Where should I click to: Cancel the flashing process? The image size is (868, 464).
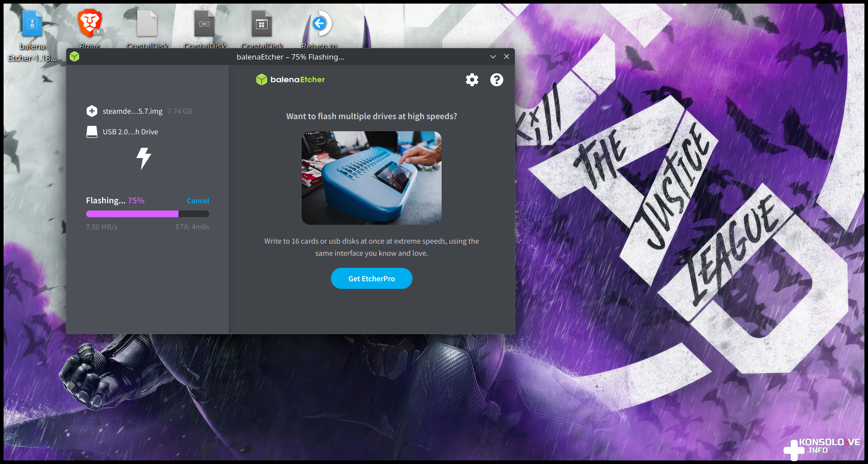point(198,201)
